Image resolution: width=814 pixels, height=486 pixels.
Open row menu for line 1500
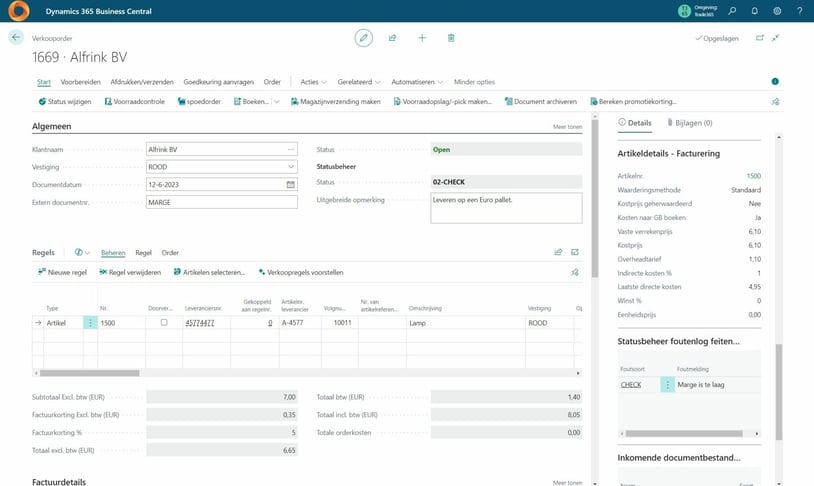(x=90, y=323)
